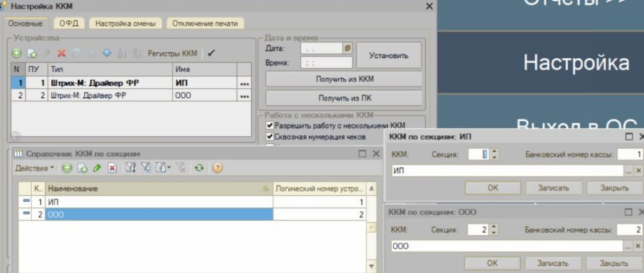Open the Отключение печати tab

[205, 24]
